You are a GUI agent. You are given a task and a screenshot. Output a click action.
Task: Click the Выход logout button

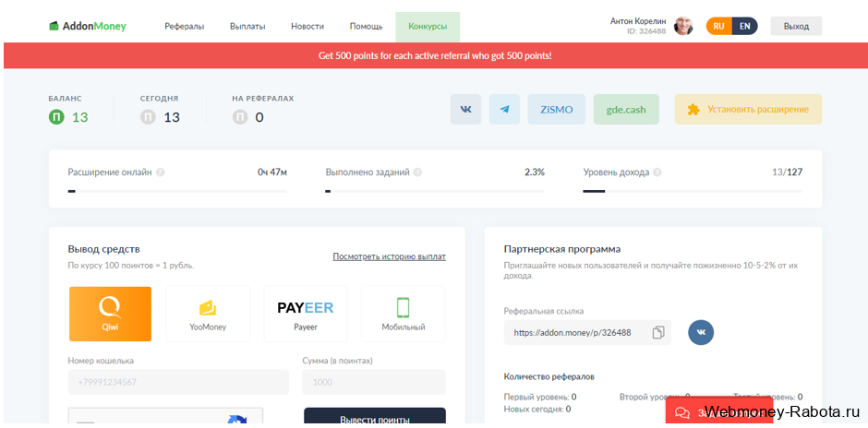pyautogui.click(x=796, y=26)
